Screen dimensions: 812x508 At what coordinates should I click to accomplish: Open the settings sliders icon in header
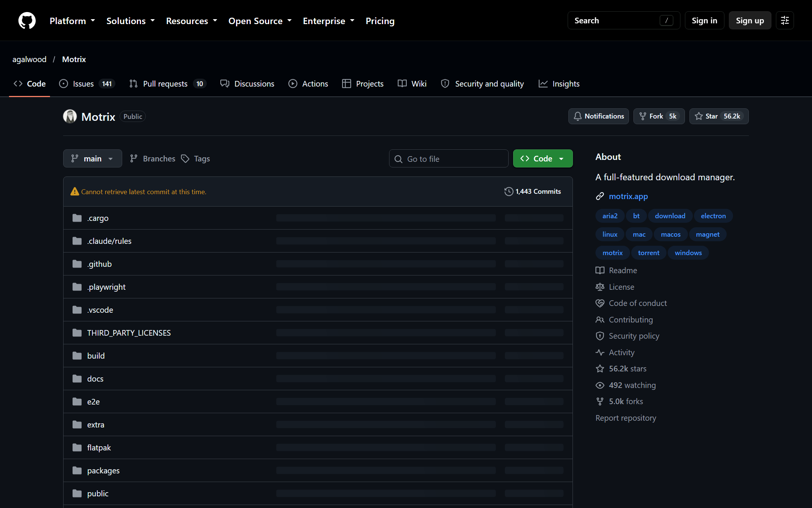785,21
